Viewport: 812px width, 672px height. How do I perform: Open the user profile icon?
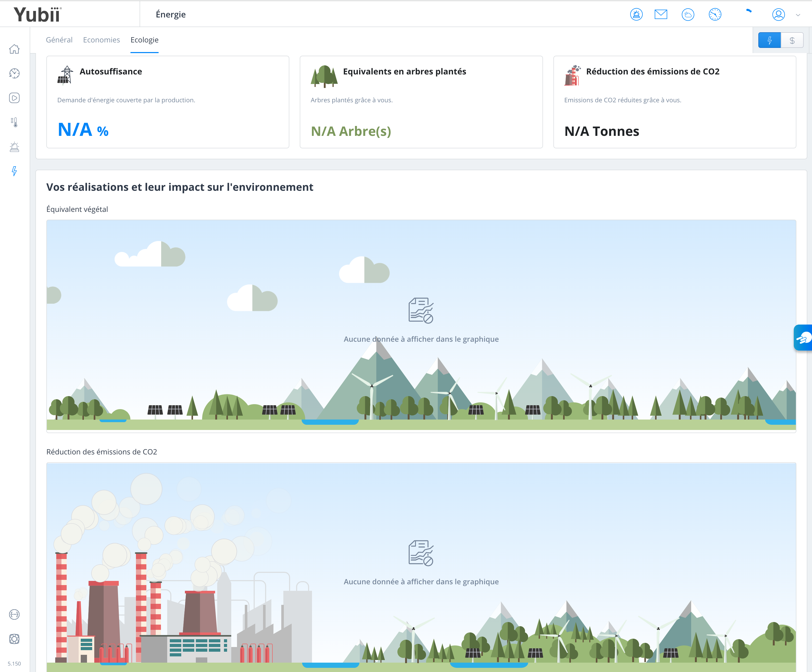coord(778,15)
